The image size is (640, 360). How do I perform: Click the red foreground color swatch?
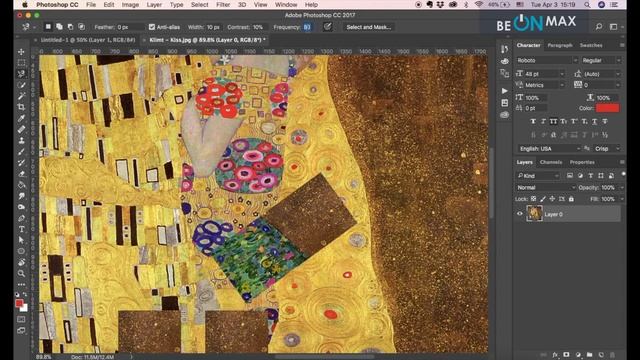pyautogui.click(x=19, y=303)
